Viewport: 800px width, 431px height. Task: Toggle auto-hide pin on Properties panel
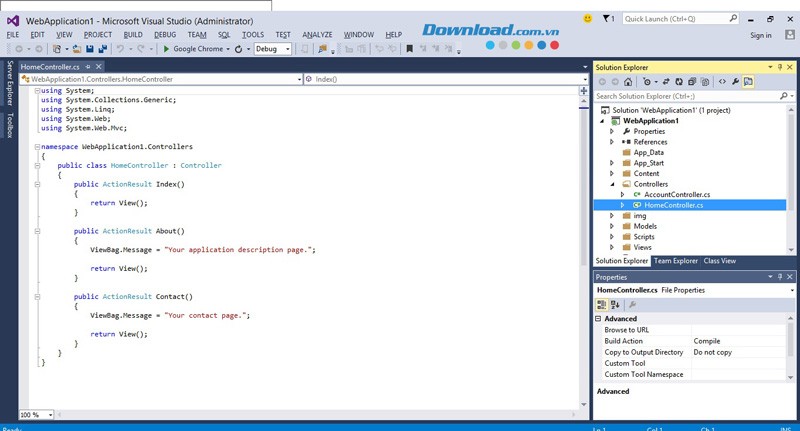(x=780, y=277)
